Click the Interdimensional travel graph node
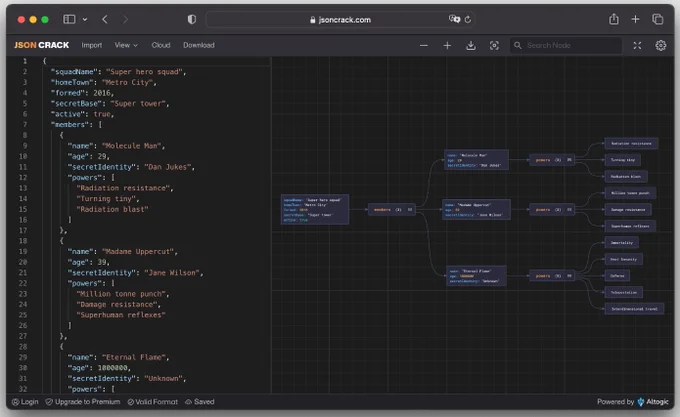The height and width of the screenshot is (417, 680). 634,309
